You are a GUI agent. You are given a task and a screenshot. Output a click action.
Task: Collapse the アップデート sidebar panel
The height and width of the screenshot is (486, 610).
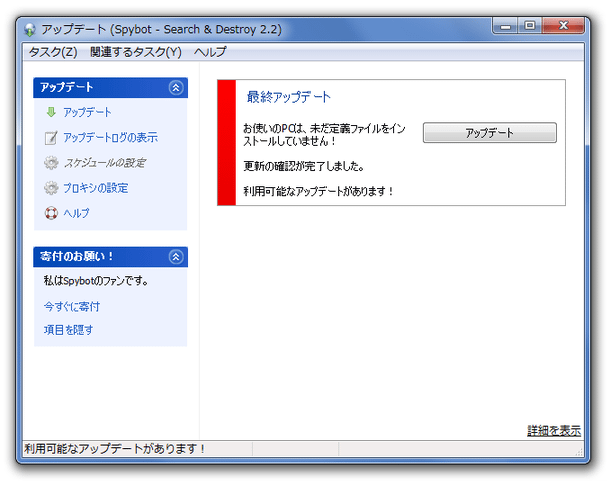point(176,88)
